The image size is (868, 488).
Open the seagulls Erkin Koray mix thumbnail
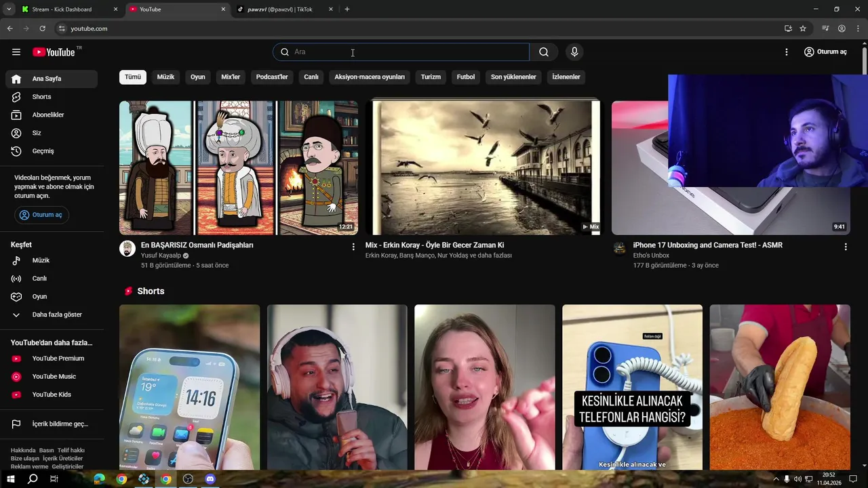tap(483, 168)
